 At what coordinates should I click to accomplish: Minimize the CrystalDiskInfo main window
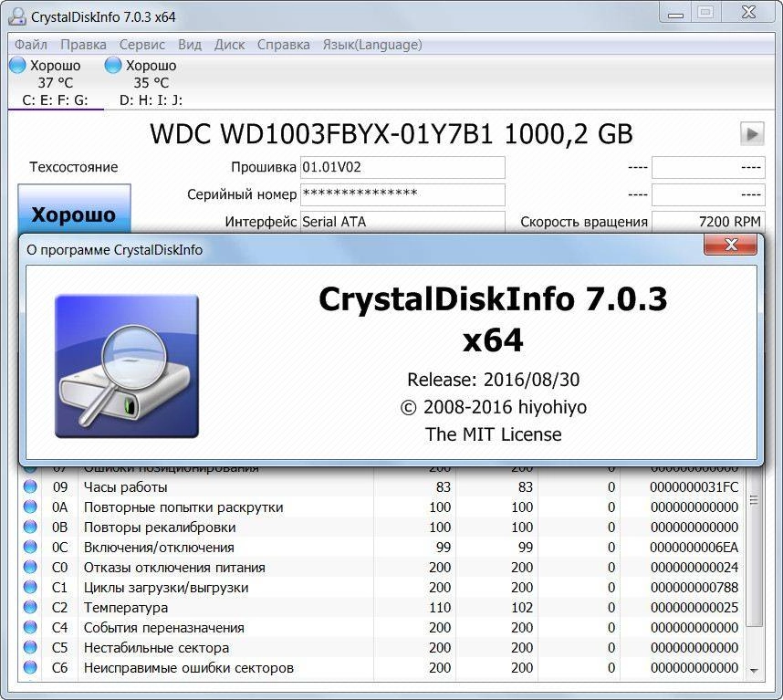675,13
